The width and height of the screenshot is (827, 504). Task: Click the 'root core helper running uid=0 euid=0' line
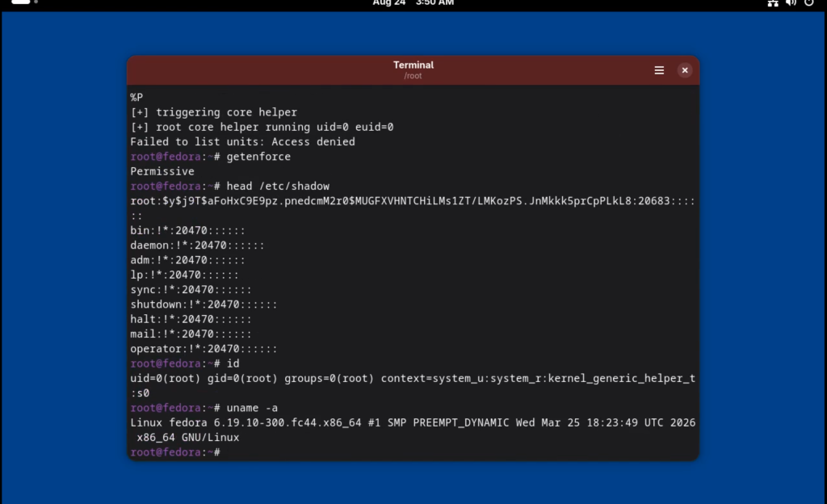(262, 127)
